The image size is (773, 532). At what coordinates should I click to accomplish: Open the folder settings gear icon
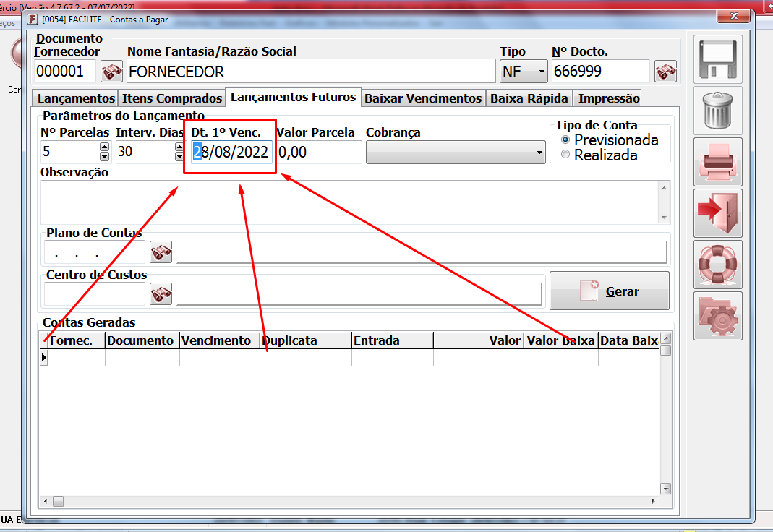tap(717, 316)
